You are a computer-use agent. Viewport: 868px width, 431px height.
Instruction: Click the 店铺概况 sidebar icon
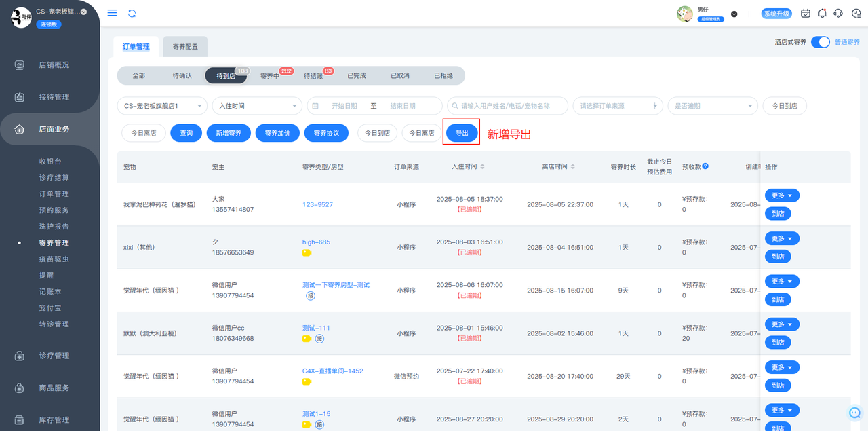(20, 65)
